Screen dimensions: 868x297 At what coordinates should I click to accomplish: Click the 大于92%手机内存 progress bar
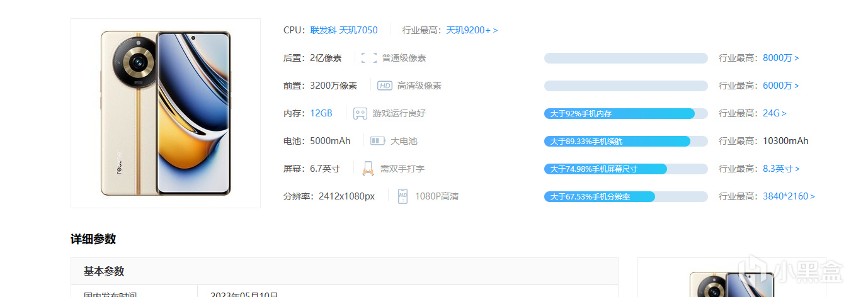point(626,113)
